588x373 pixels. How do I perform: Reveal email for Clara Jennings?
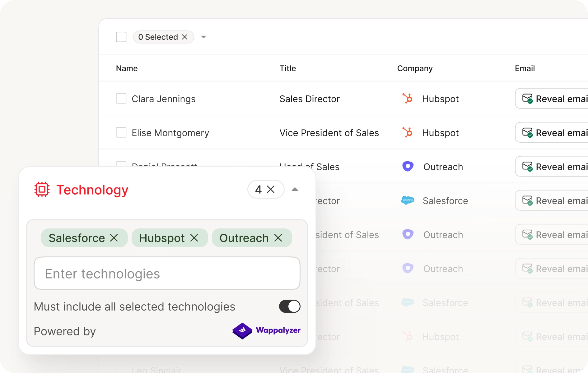tap(554, 99)
